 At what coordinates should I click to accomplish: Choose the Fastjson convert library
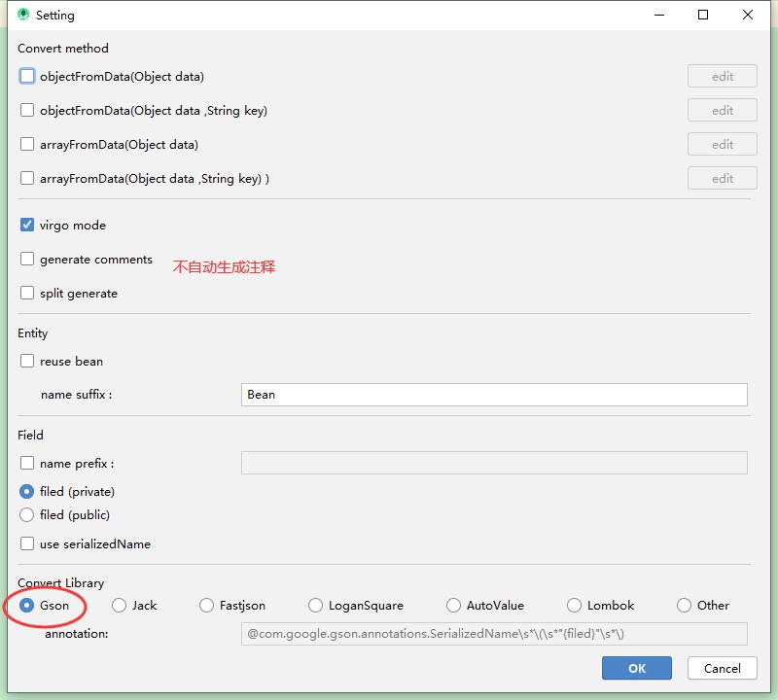pos(206,605)
